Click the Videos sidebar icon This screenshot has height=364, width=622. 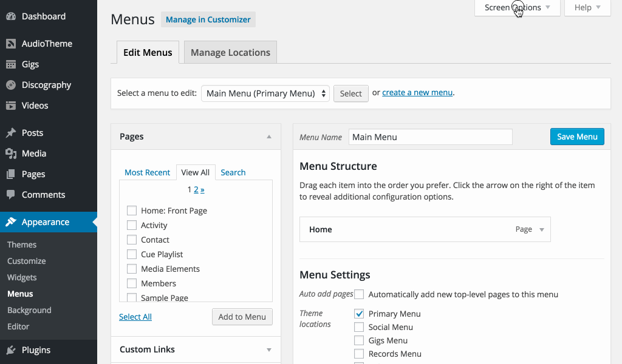tap(11, 106)
